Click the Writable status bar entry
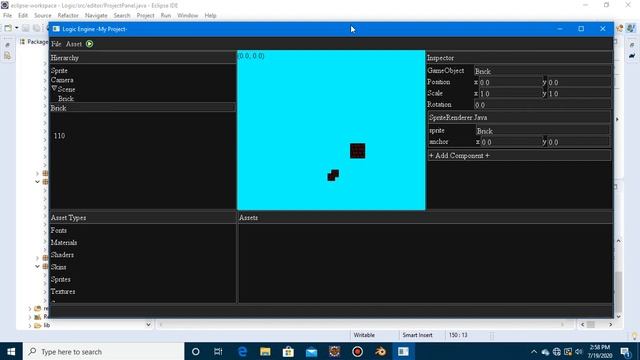The height and width of the screenshot is (360, 640). click(x=364, y=335)
